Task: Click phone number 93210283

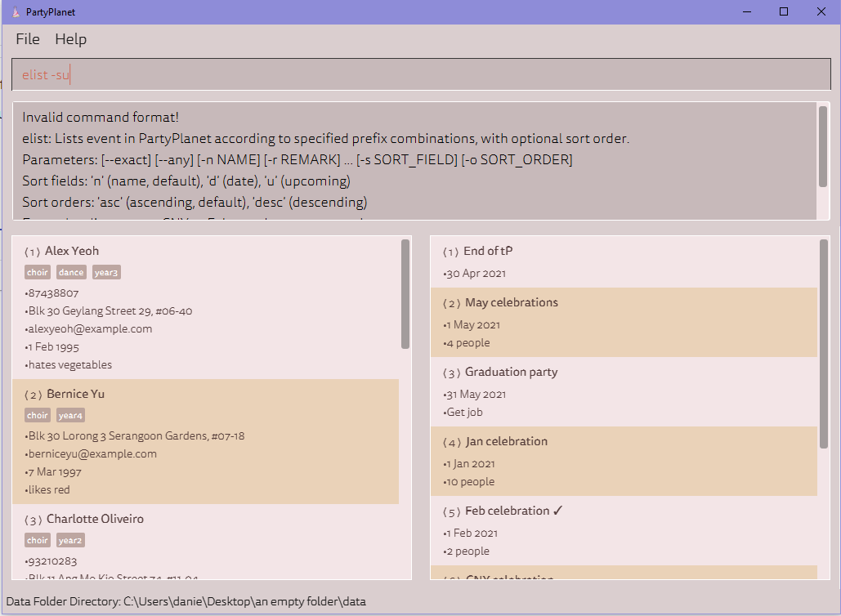Action: (51, 561)
